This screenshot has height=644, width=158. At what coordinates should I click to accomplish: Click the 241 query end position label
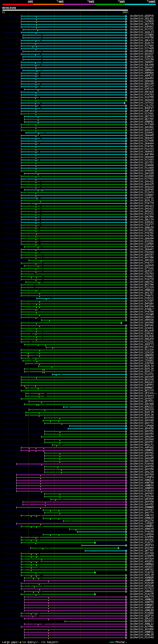125,12
